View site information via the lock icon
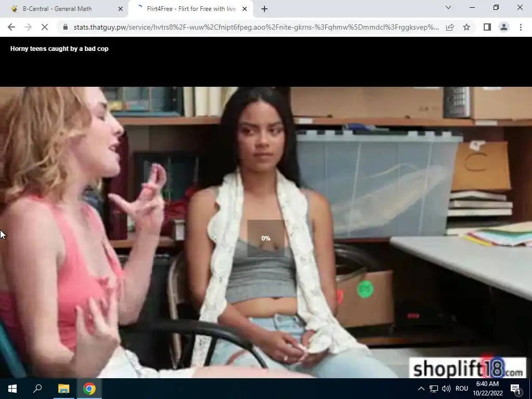This screenshot has width=532, height=399. [x=65, y=27]
